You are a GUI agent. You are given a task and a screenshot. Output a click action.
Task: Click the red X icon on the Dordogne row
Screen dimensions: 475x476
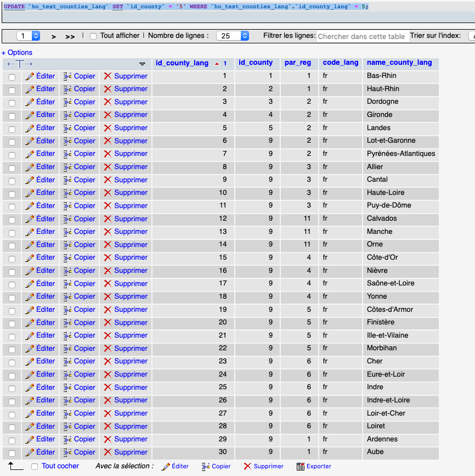coord(108,102)
